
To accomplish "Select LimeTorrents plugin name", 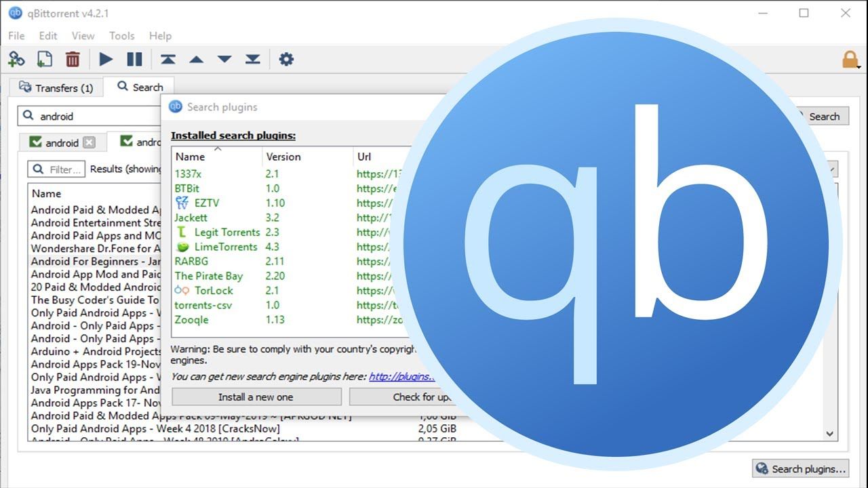I will (226, 247).
